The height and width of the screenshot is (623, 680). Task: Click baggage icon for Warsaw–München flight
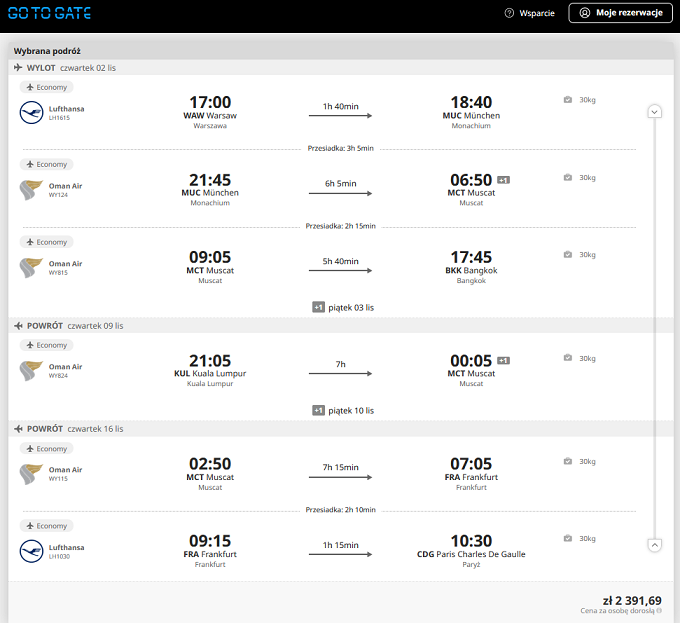click(568, 100)
